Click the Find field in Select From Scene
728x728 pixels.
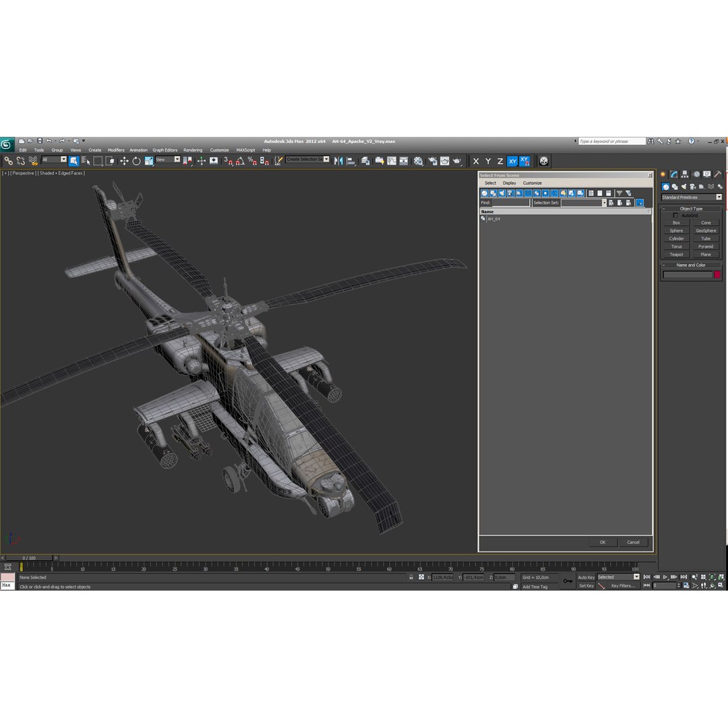pos(511,203)
